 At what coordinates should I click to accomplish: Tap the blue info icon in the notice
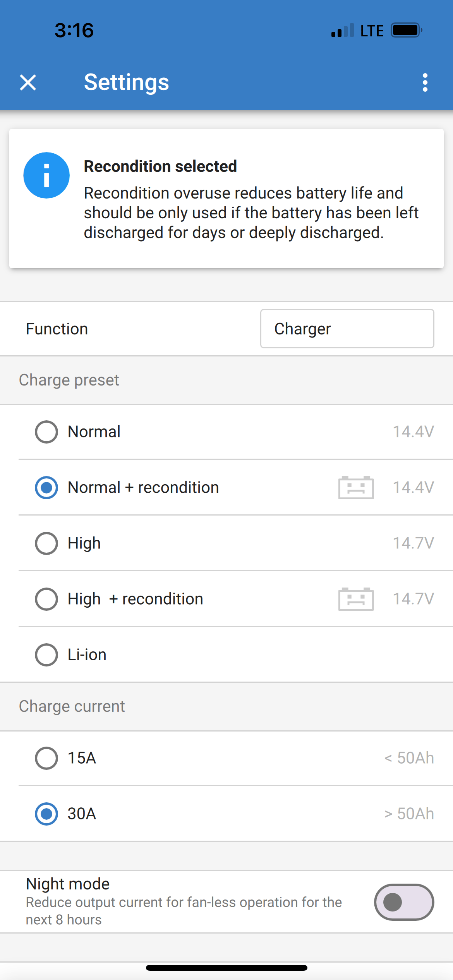(x=46, y=175)
